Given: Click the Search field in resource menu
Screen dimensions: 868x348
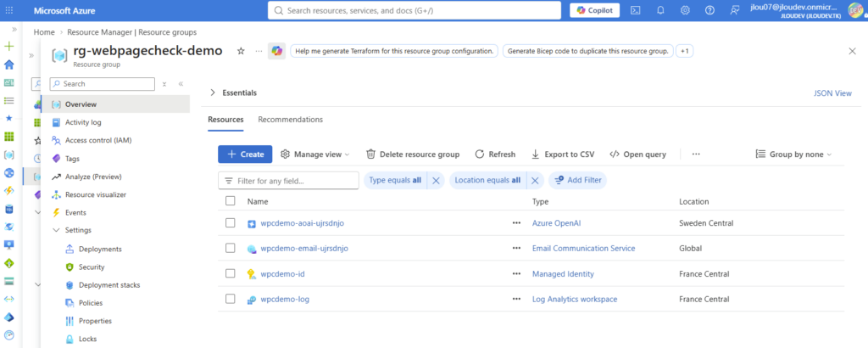Looking at the screenshot, I should coord(103,84).
